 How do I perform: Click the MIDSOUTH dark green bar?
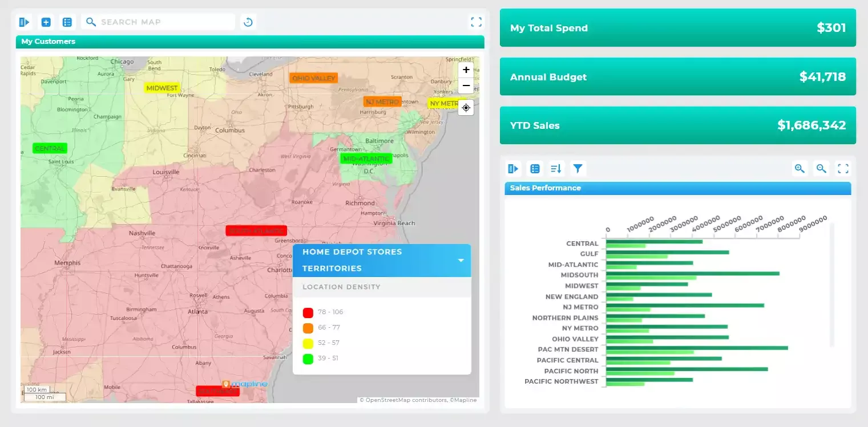coord(692,273)
